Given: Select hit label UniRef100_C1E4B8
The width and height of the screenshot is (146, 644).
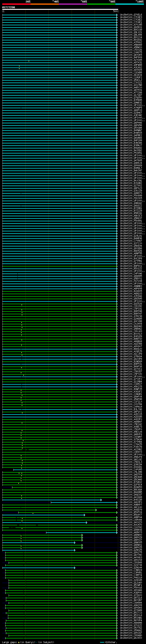Looking at the screenshot, I should coord(131,72).
